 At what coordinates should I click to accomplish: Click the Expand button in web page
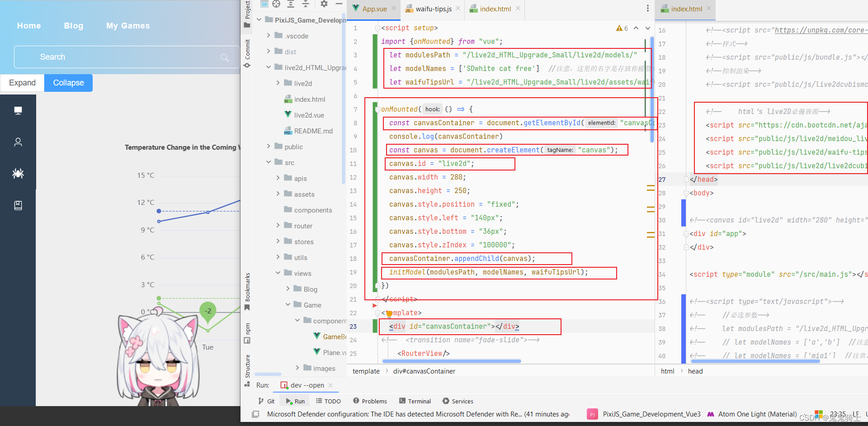click(22, 83)
